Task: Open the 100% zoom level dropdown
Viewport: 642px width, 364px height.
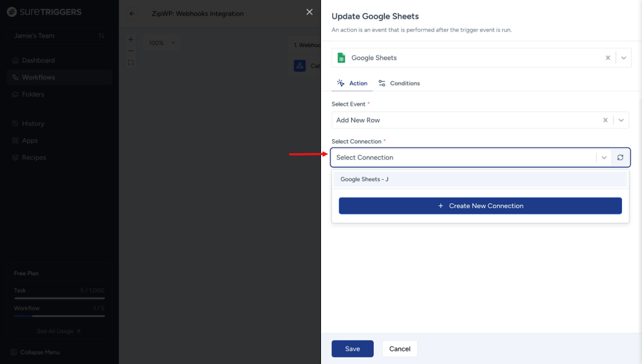Action: coord(162,43)
